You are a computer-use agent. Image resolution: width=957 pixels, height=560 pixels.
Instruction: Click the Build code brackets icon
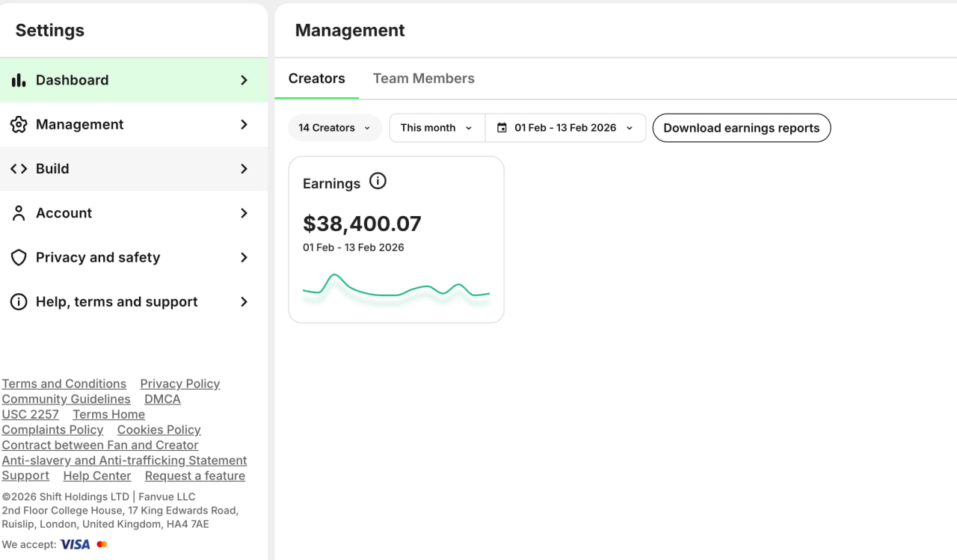19,169
